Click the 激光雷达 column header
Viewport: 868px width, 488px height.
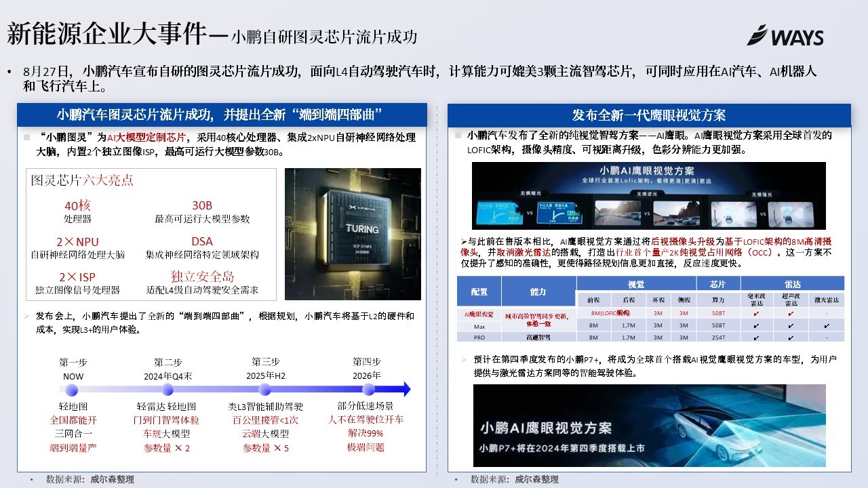[827, 300]
